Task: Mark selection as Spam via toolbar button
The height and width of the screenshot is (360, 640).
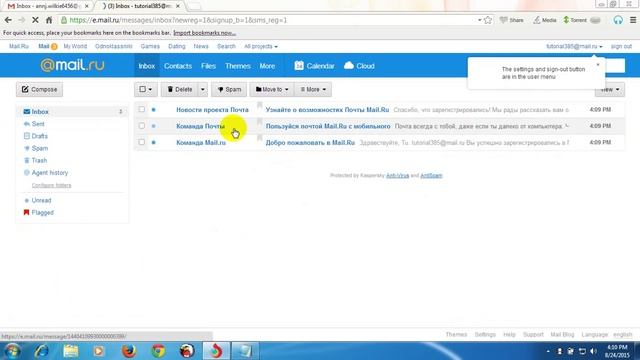Action: (229, 89)
